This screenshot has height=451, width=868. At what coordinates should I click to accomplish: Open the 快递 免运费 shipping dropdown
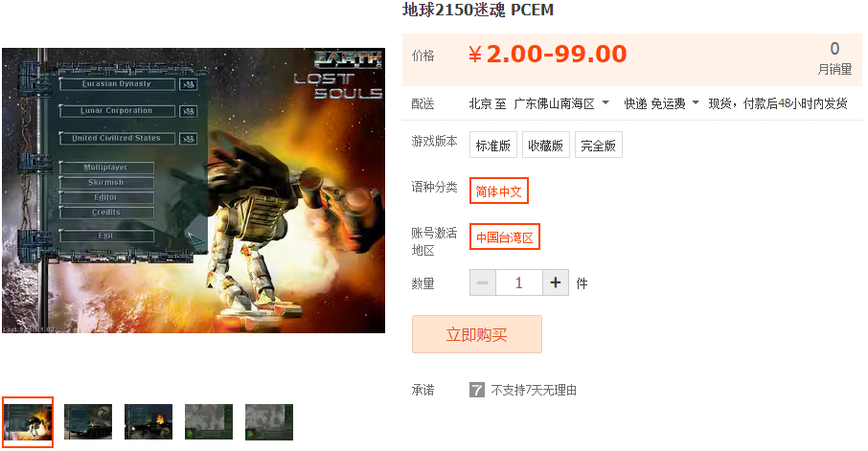661,103
